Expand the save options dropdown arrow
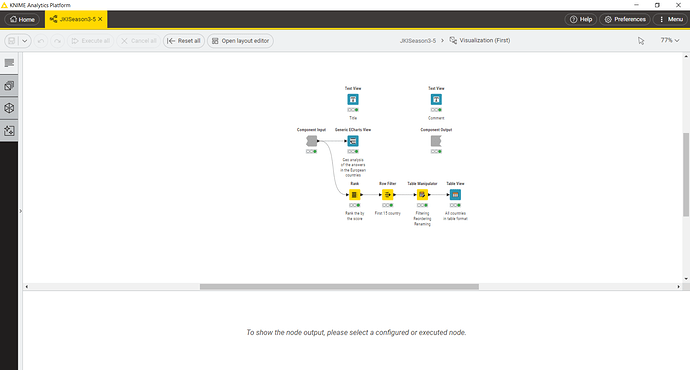 [x=25, y=41]
